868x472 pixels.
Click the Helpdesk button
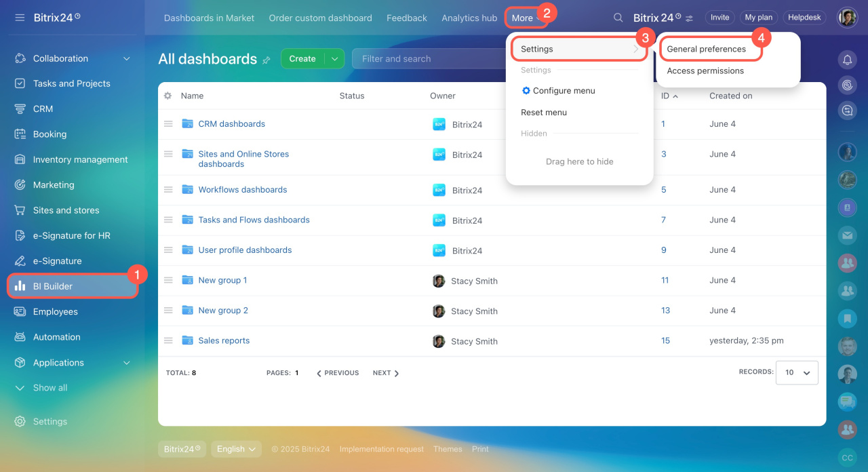click(804, 18)
